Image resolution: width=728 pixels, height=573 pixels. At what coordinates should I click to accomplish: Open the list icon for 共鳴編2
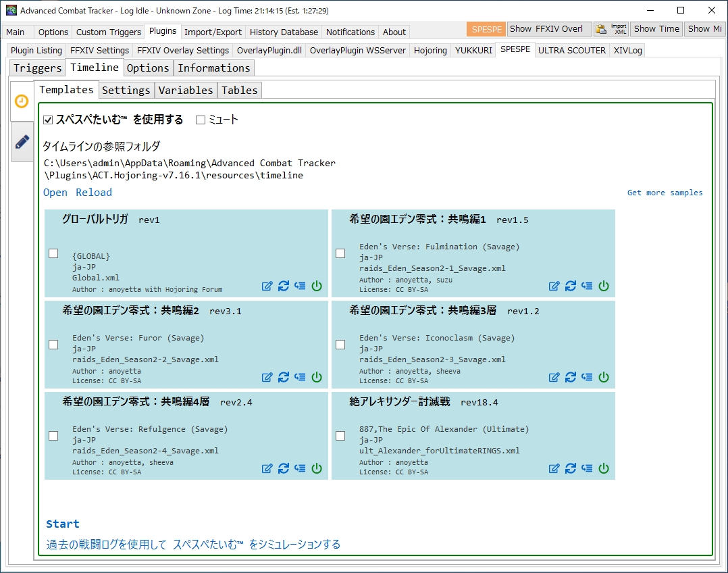tap(300, 377)
